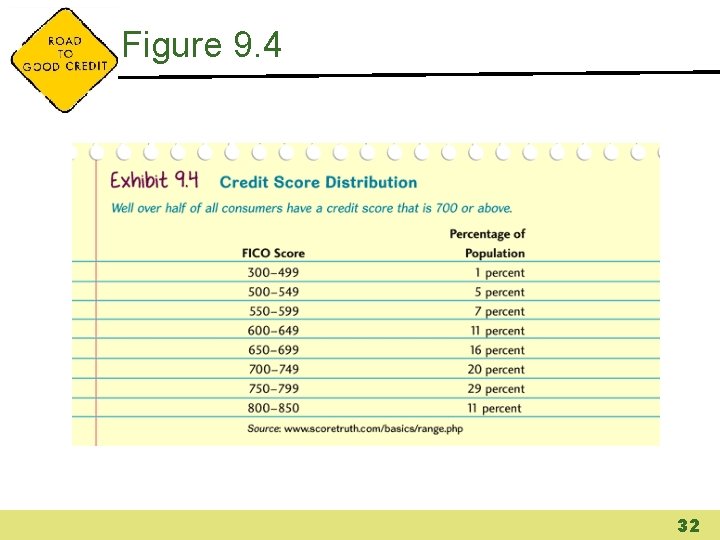Select the 'Percentage of Population' column header
Image resolution: width=720 pixels, height=540 pixels.
(x=487, y=243)
